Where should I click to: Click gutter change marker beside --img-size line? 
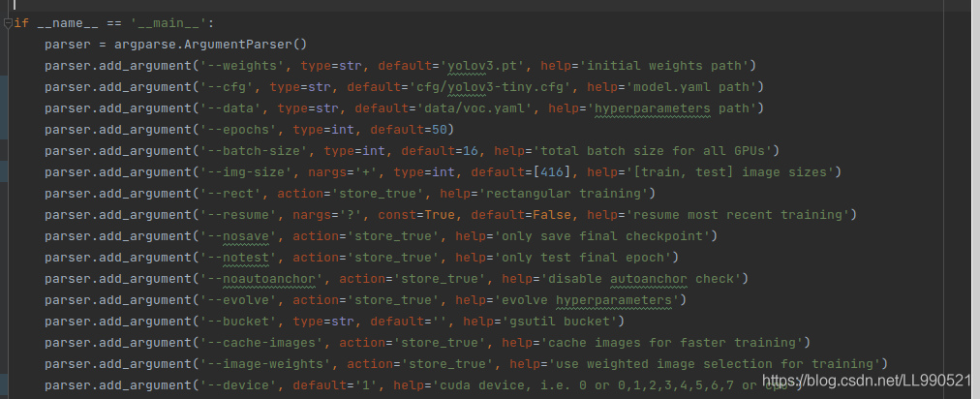5,172
